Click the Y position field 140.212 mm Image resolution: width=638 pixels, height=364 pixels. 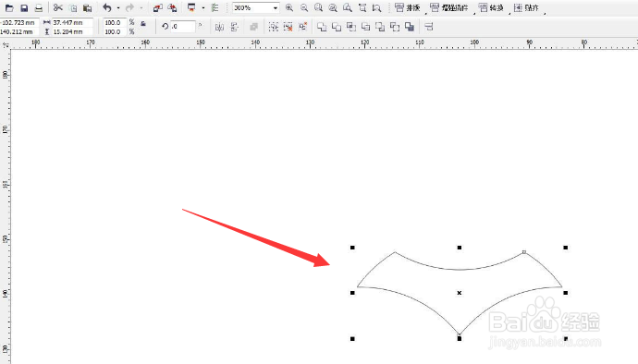pos(19,31)
